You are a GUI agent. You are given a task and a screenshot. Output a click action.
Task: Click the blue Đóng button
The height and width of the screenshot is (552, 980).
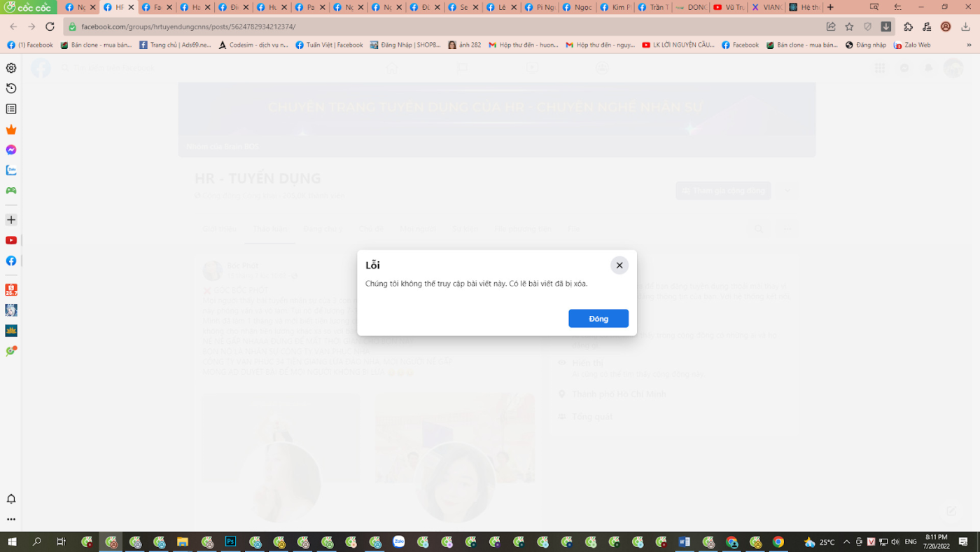[x=598, y=319]
